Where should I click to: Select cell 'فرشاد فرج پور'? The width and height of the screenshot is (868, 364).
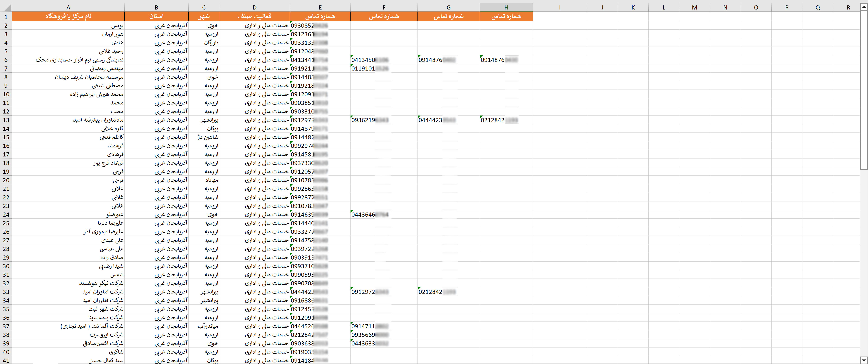pos(68,163)
